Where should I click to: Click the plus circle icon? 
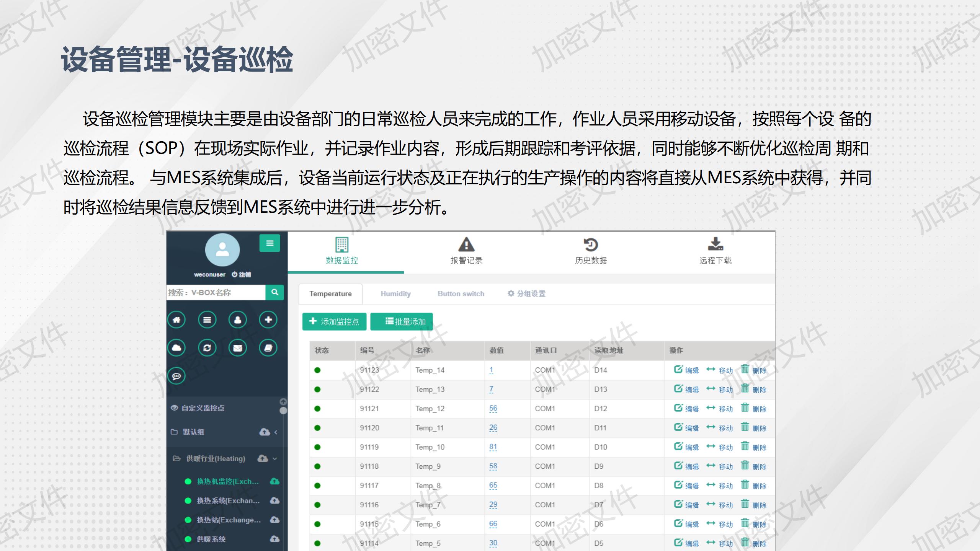click(x=268, y=320)
